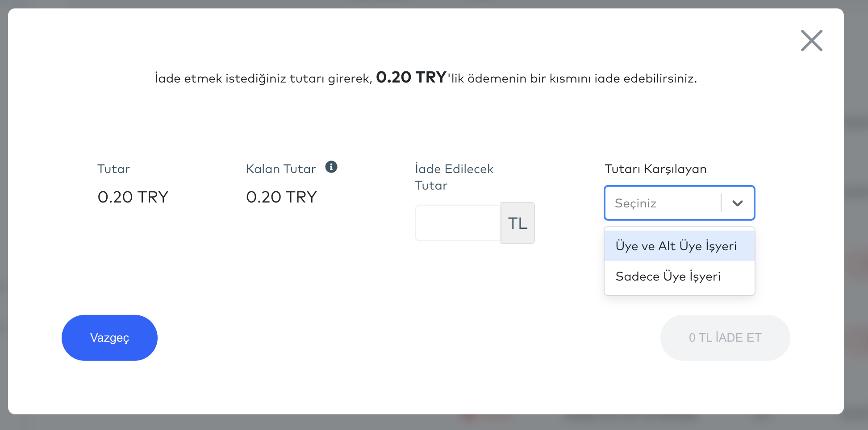Click the dimmed background outside the dialog
Image resolution: width=868 pixels, height=430 pixels.
click(x=856, y=268)
